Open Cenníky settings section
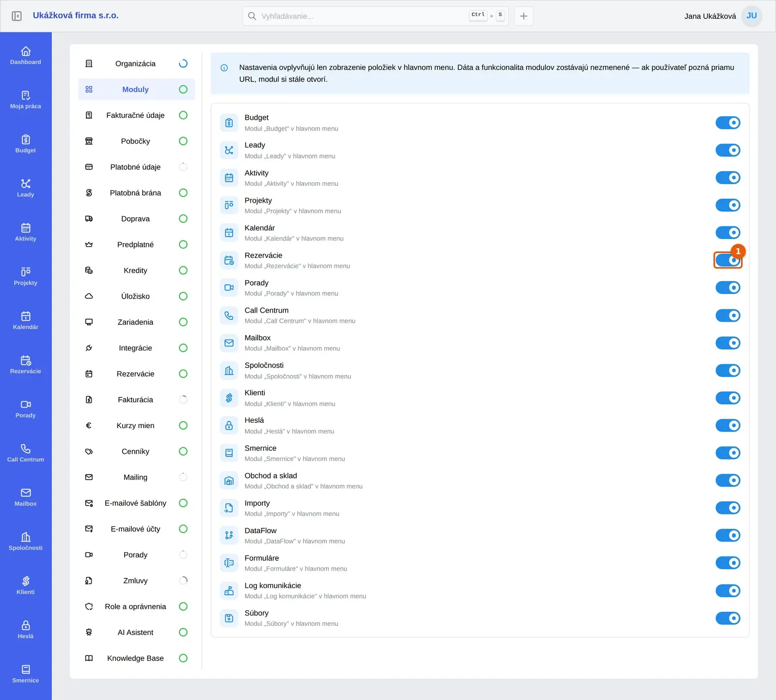 tap(136, 451)
